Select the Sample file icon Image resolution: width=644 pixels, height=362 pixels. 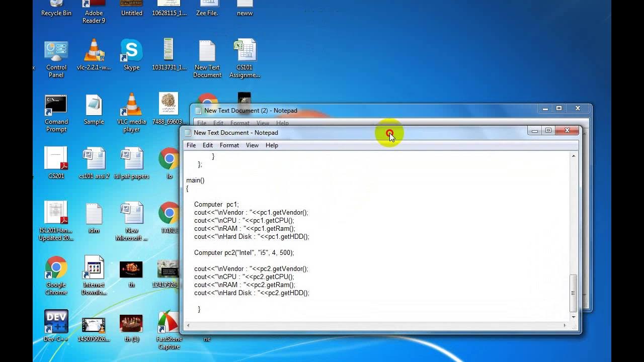pos(94,110)
